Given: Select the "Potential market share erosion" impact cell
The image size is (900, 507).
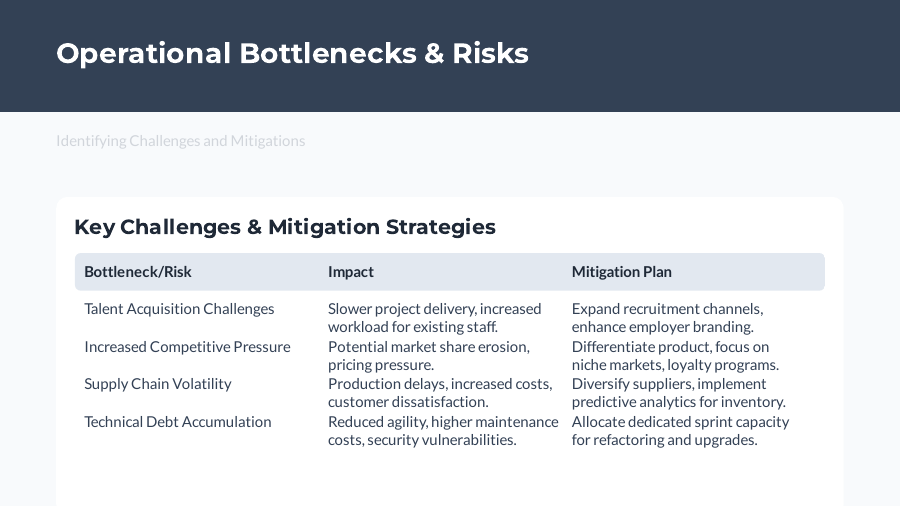Looking at the screenshot, I should (429, 356).
